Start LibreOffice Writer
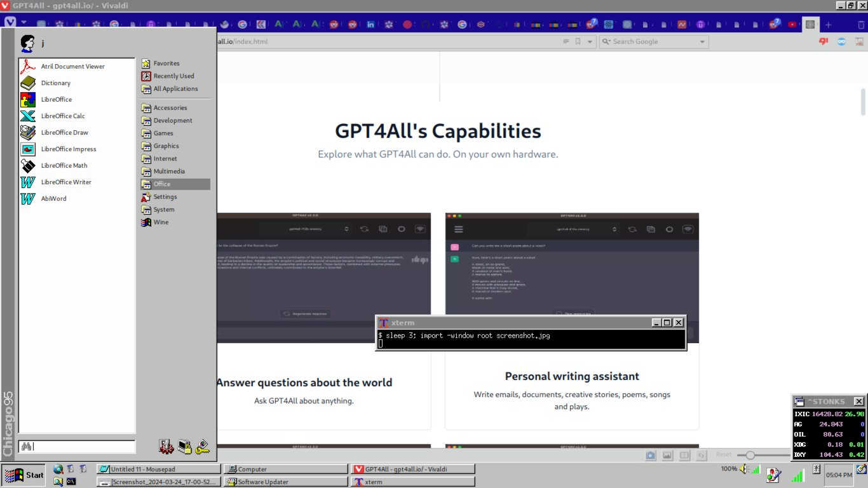The width and height of the screenshot is (868, 488). [65, 182]
